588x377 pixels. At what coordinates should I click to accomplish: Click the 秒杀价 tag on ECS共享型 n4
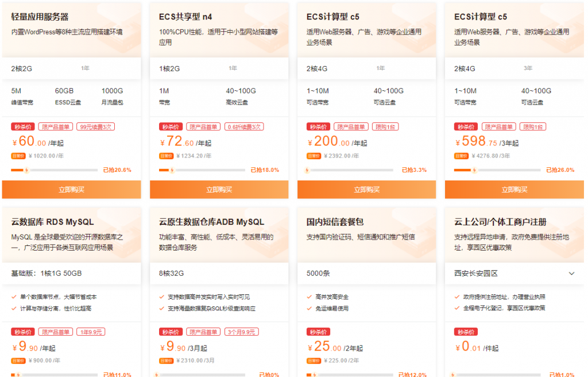[171, 127]
